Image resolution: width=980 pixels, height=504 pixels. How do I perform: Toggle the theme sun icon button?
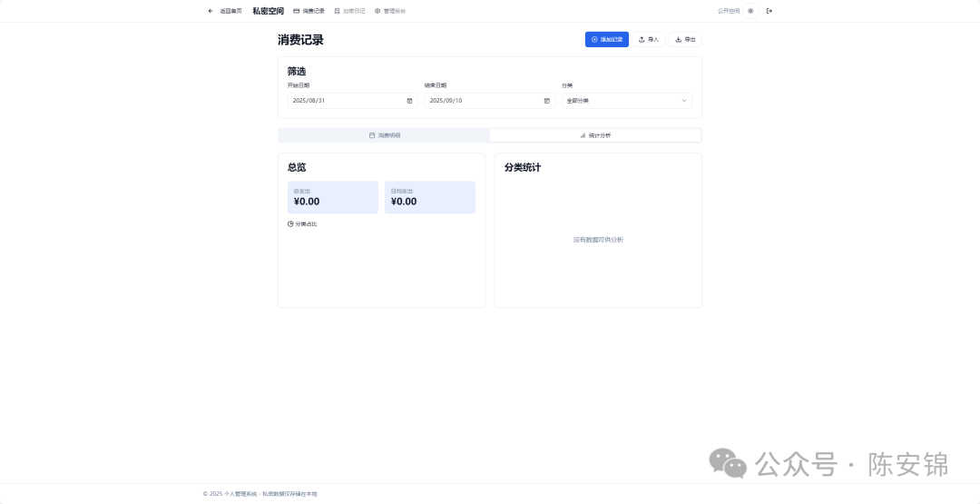coord(750,11)
